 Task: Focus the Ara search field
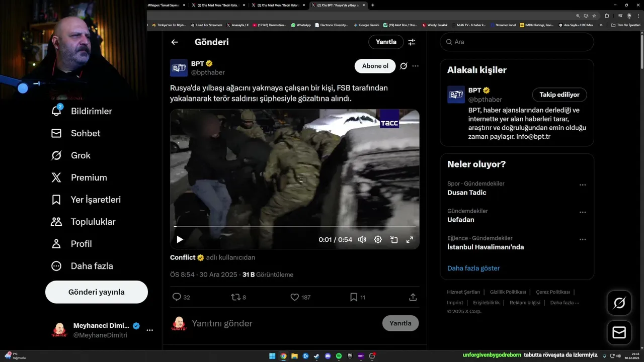point(517,42)
